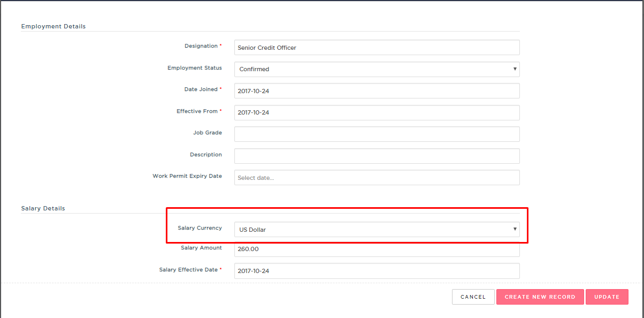Click the Job Grade input field
The image size is (644, 318).
[377, 134]
